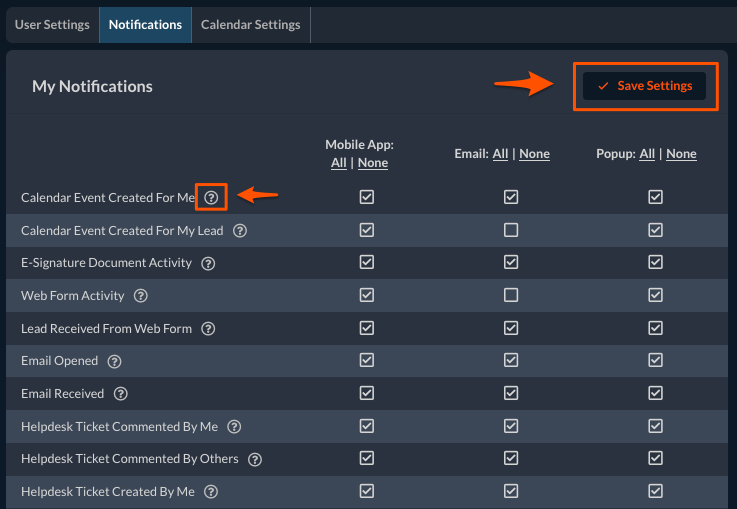This screenshot has height=509, width=737.
Task: Click question mark next to Email Received
Action: click(x=120, y=393)
